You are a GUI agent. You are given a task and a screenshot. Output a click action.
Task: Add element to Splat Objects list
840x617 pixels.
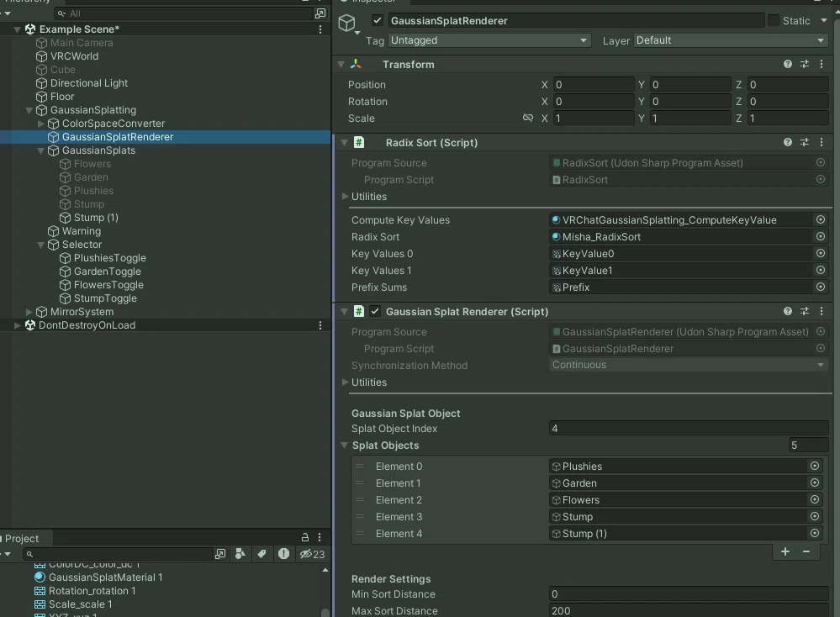coord(785,551)
